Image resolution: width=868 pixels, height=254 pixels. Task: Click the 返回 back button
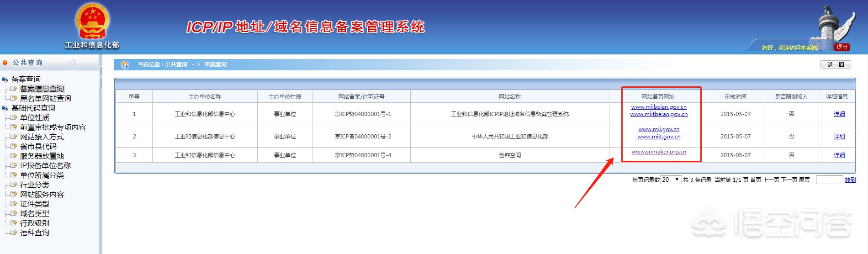(836, 64)
